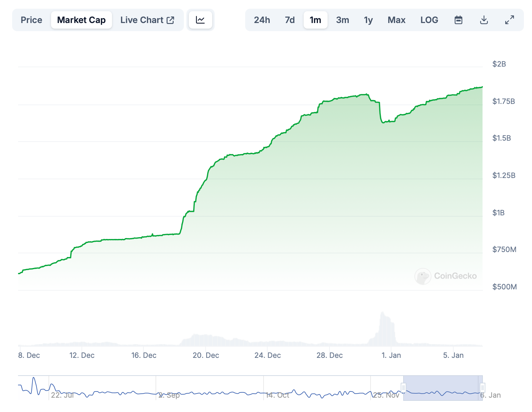Keep the 1m range selected
Screen dimensions: 532x412
[315, 20]
